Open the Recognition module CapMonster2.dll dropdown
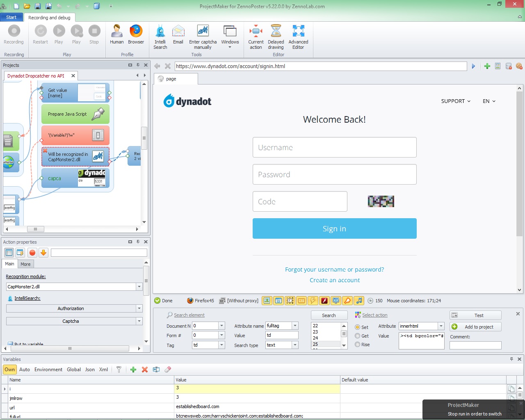 coord(139,287)
